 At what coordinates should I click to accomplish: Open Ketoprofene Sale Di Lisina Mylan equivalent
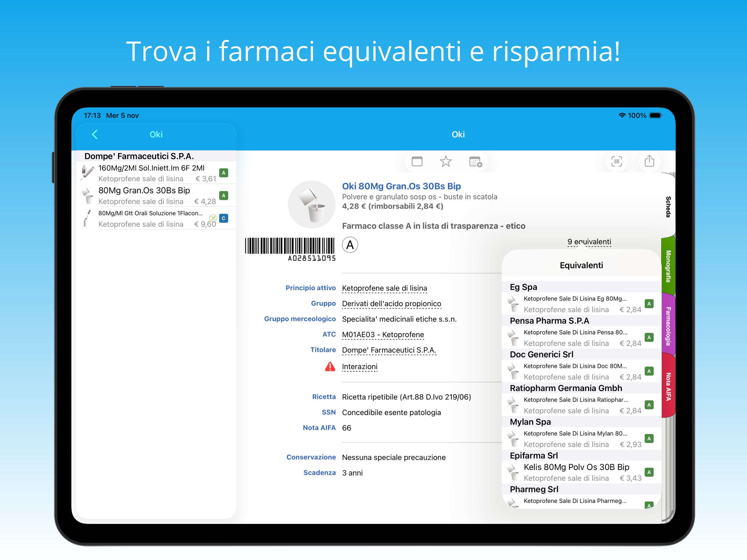tap(581, 438)
